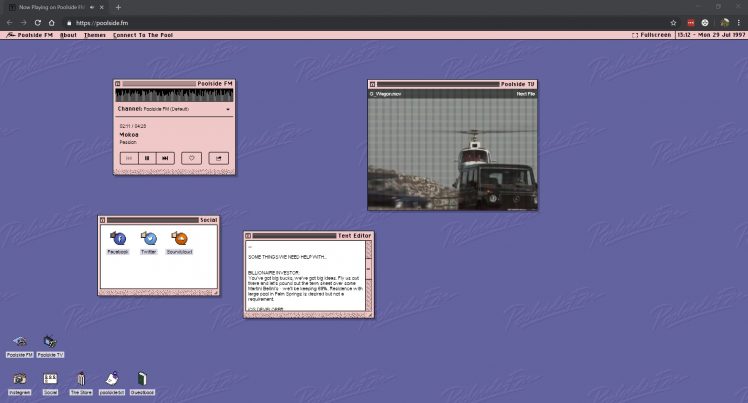The height and width of the screenshot is (403, 748).
Task: Open the Soundcloud icon in Social window
Action: pyautogui.click(x=179, y=239)
